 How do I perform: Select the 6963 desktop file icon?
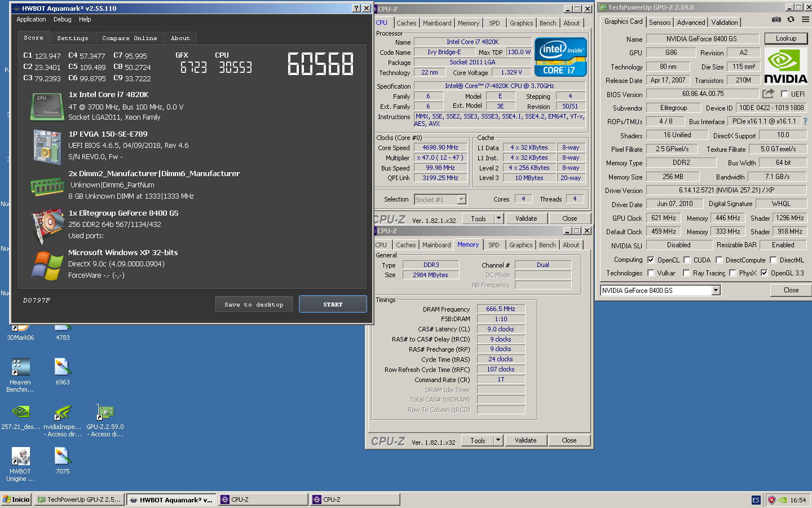(63, 372)
